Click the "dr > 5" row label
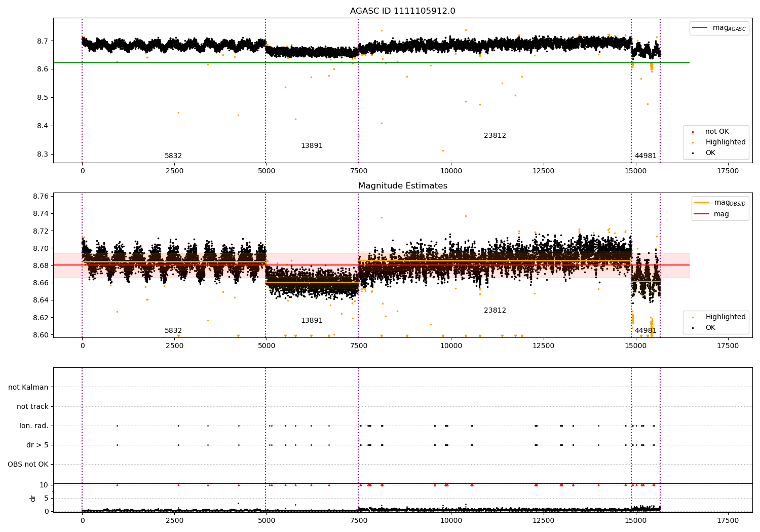This screenshot has height=532, width=760. pyautogui.click(x=37, y=445)
